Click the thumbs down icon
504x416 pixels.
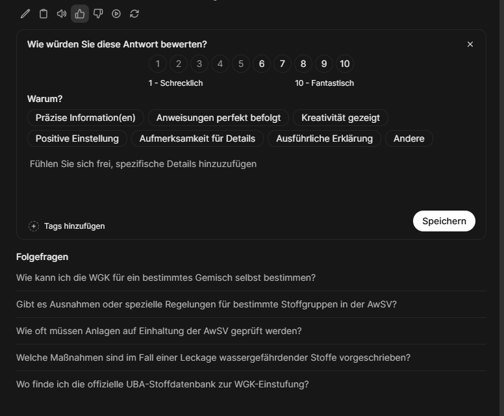click(98, 14)
